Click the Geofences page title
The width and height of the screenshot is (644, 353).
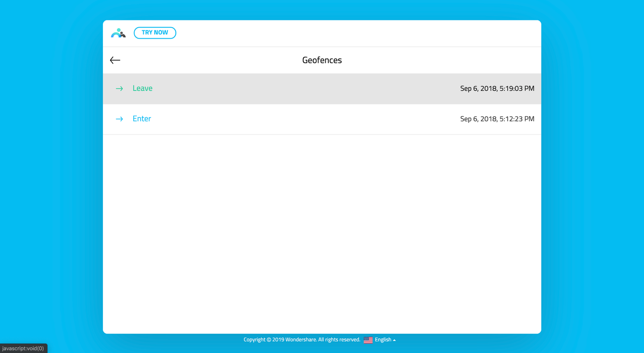pos(322,60)
